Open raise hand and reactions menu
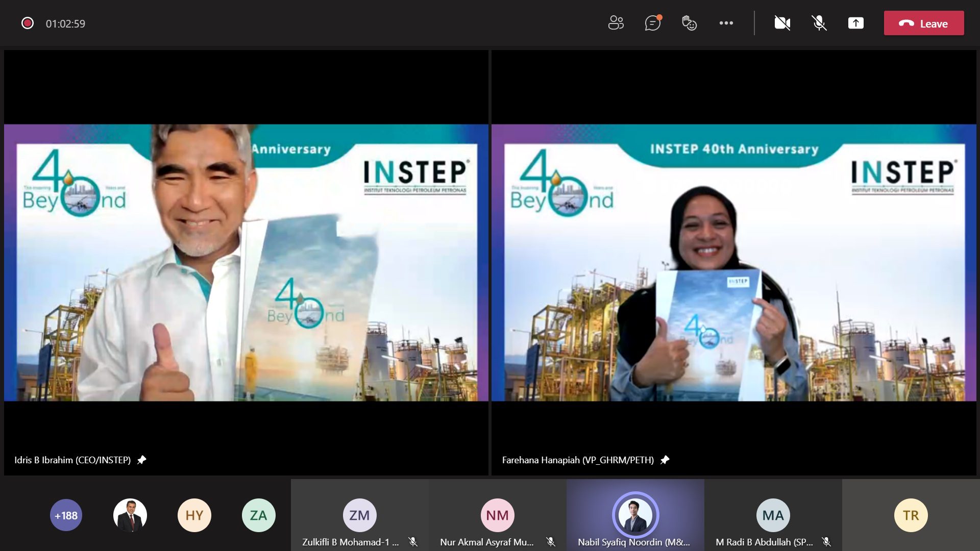 pos(689,23)
